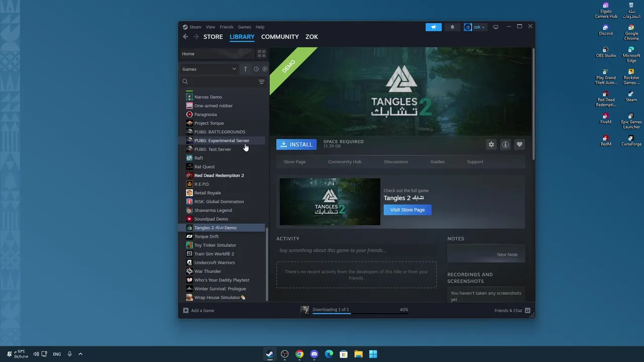The height and width of the screenshot is (362, 644).
Task: Go forward with the right arrow
Action: (196, 37)
